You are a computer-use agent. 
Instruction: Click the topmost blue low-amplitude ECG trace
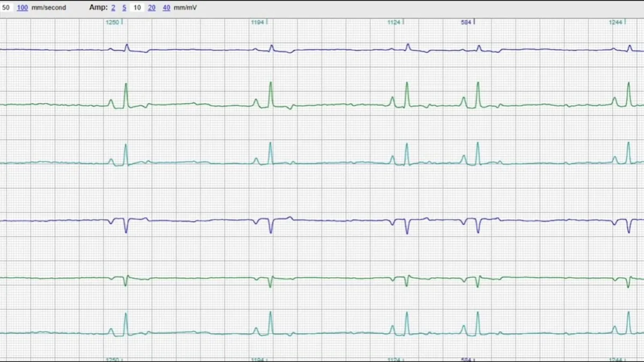pos(322,50)
